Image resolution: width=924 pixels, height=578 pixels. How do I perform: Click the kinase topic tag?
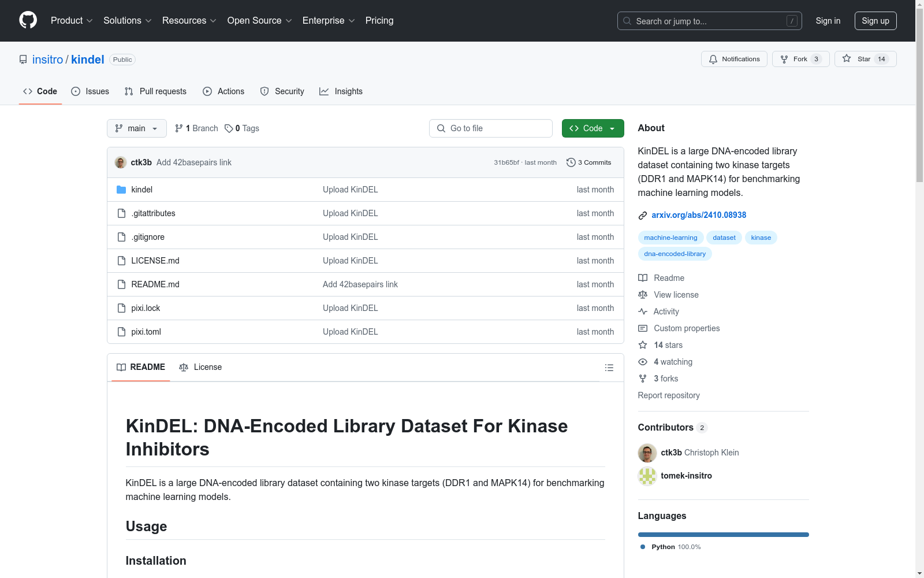click(x=761, y=238)
